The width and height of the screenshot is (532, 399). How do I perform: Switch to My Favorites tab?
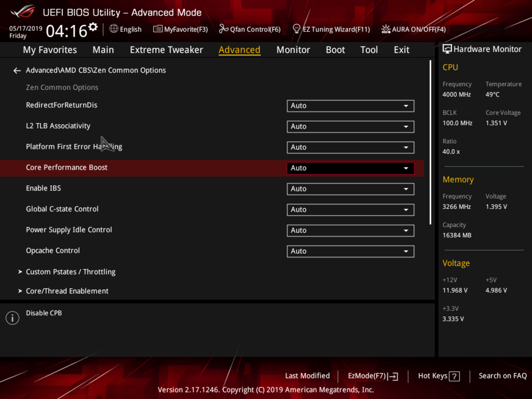(x=50, y=50)
